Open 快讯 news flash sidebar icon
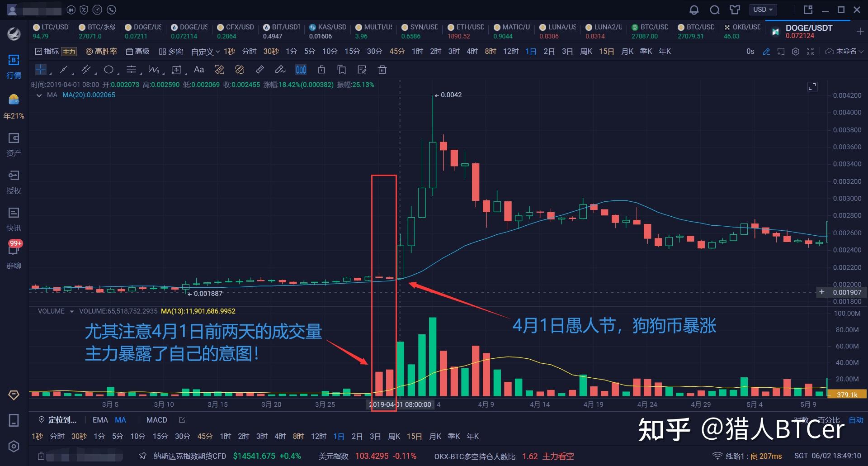The width and height of the screenshot is (868, 466). coord(14,220)
